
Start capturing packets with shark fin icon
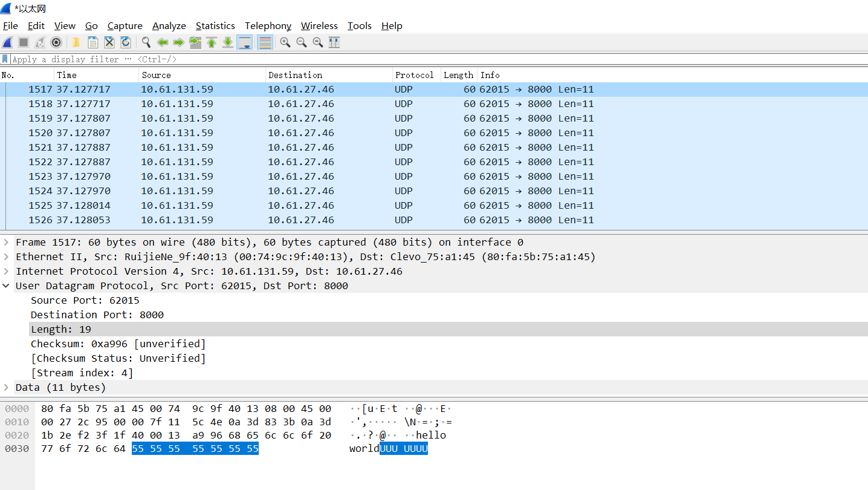[8, 42]
